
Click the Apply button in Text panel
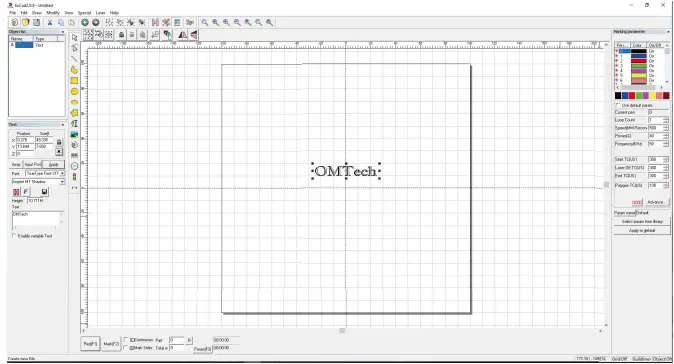coord(53,165)
